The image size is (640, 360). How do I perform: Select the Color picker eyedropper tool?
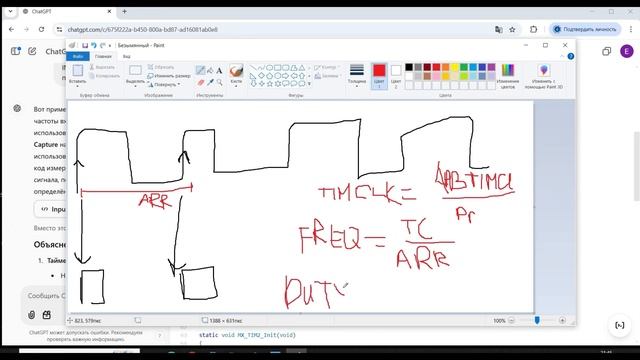coord(210,82)
